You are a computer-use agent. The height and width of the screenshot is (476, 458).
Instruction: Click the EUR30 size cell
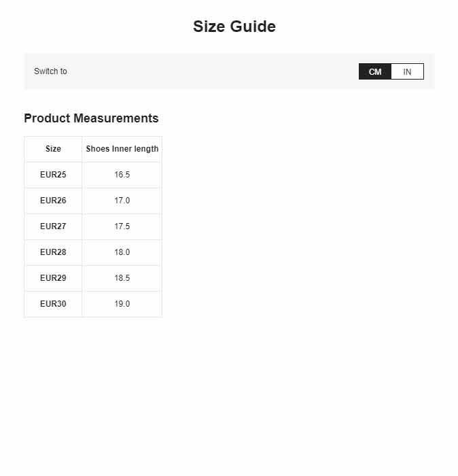click(53, 303)
